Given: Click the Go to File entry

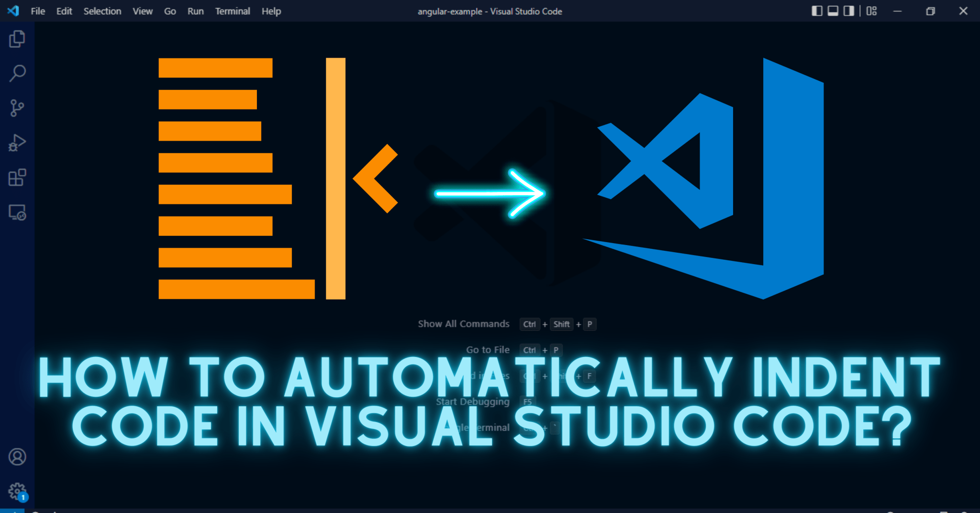Looking at the screenshot, I should coord(488,350).
